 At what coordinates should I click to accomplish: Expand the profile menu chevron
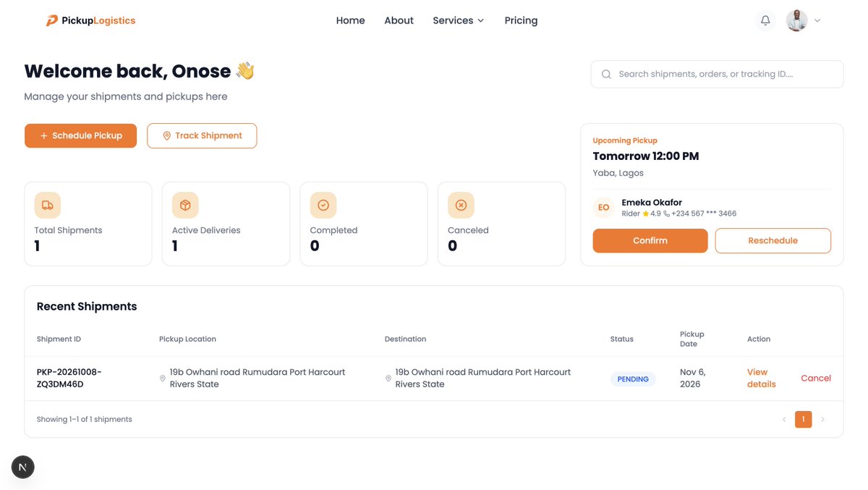817,21
